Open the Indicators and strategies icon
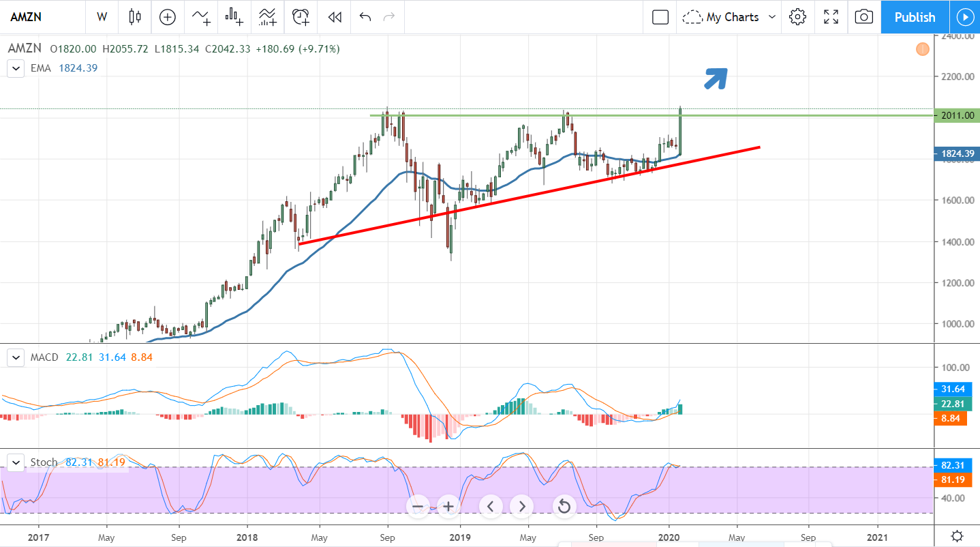Screen dimensions: 980x547 (201, 17)
